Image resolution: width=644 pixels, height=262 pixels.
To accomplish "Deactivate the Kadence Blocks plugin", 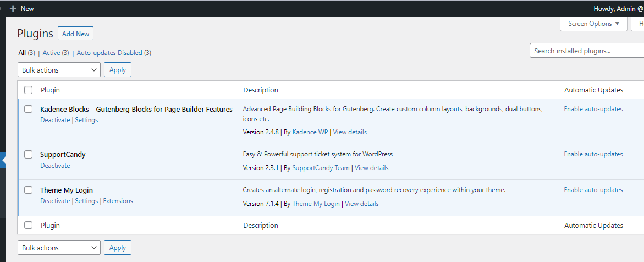I will coord(55,120).
